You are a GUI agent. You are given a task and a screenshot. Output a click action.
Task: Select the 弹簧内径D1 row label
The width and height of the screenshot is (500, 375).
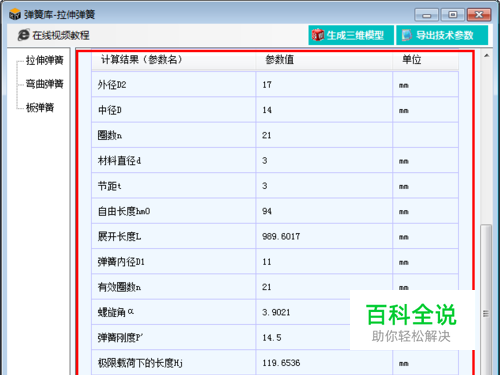click(x=121, y=262)
